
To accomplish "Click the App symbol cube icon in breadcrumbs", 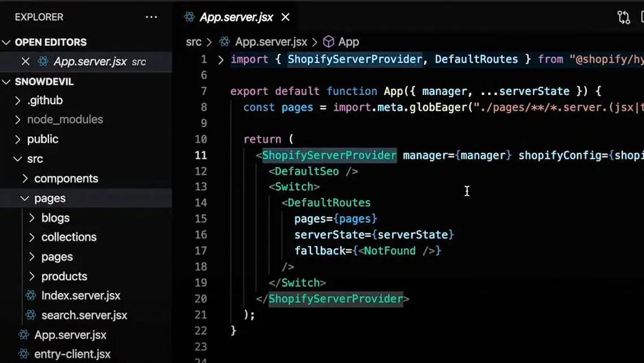I will tap(328, 42).
